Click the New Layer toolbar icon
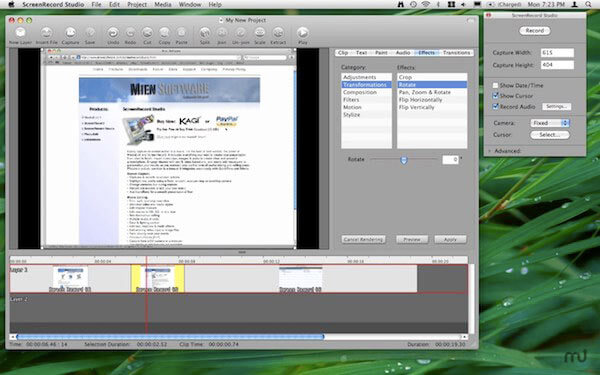The image size is (600, 375). point(20,33)
